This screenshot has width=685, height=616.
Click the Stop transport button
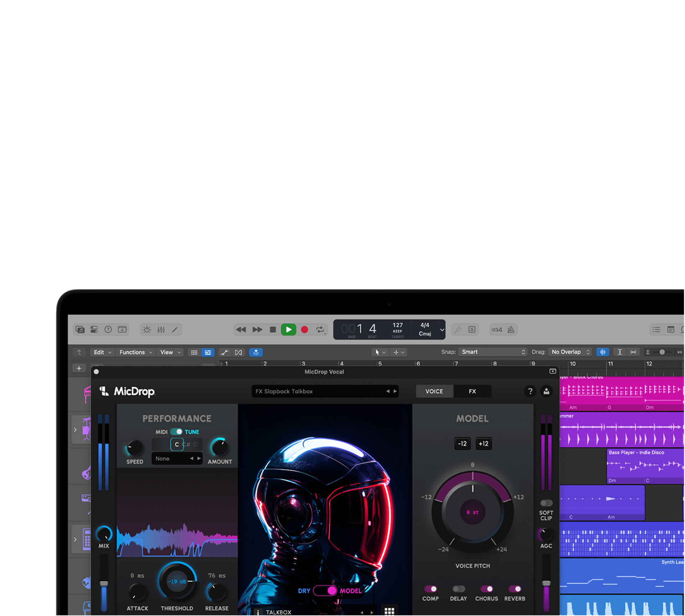[x=273, y=329]
